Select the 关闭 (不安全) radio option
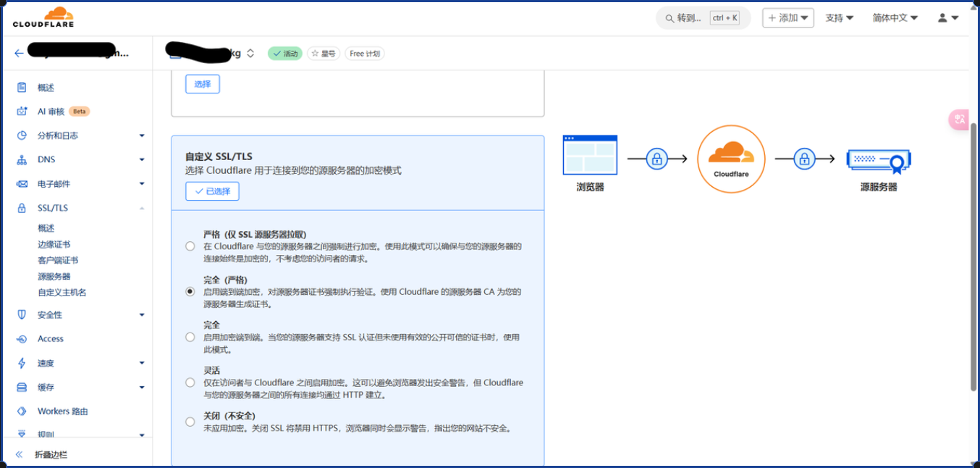Image resolution: width=980 pixels, height=468 pixels. click(x=190, y=422)
